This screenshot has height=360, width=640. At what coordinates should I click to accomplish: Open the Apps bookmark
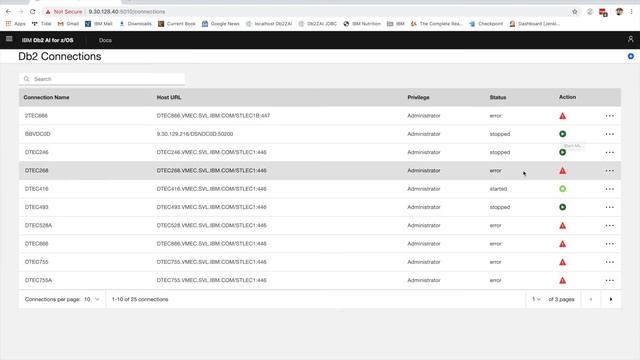coord(16,24)
